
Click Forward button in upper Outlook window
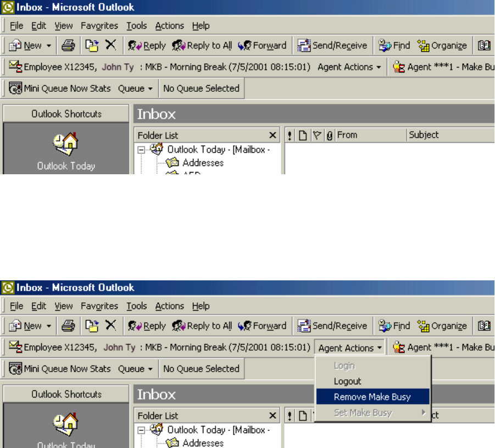click(x=262, y=46)
